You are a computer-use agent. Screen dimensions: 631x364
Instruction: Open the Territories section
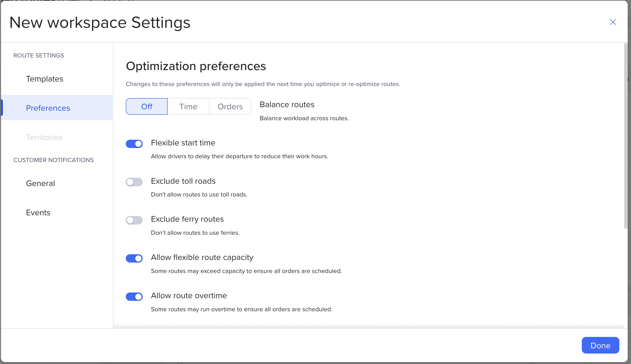point(44,137)
